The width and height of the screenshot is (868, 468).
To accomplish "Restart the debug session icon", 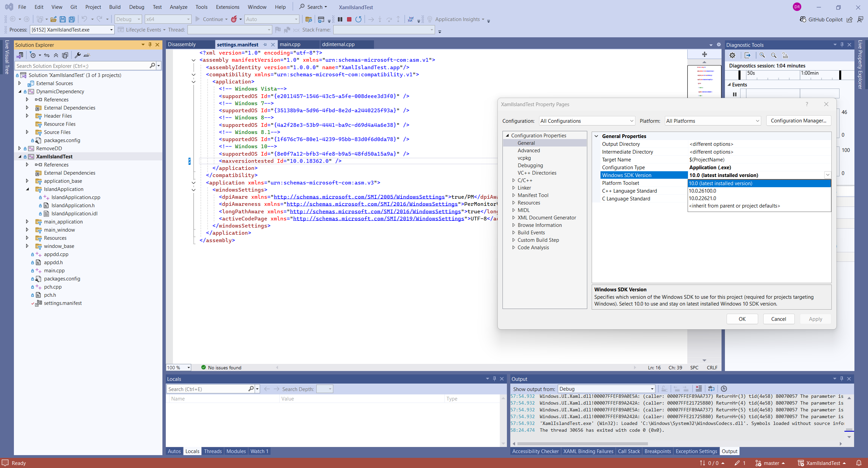I will (x=358, y=19).
